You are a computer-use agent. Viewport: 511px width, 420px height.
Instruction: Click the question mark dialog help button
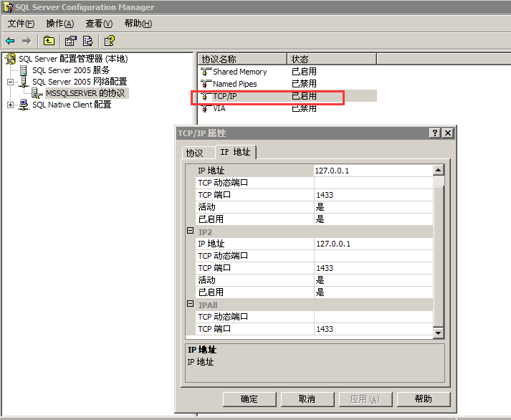[x=435, y=133]
